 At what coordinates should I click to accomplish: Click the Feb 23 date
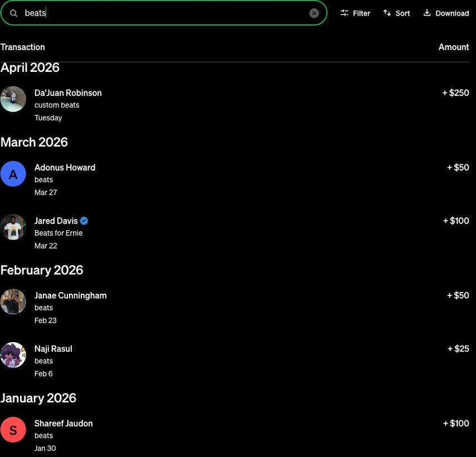45,320
